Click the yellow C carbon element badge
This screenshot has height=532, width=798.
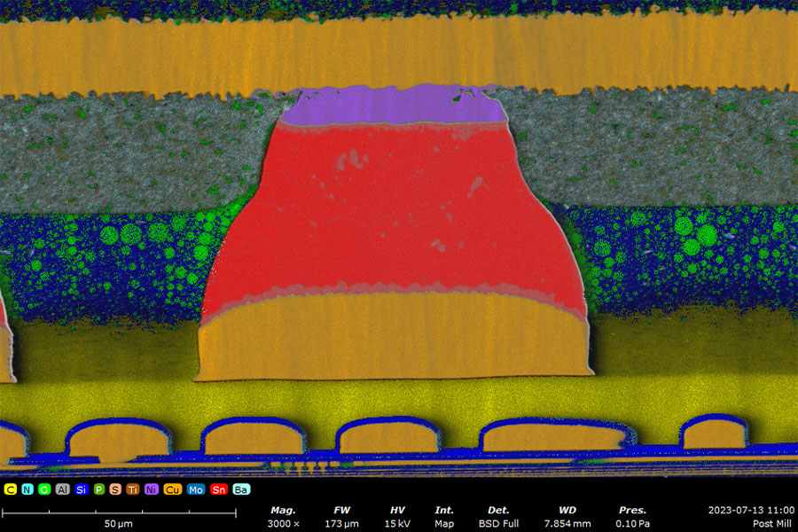coord(11,489)
